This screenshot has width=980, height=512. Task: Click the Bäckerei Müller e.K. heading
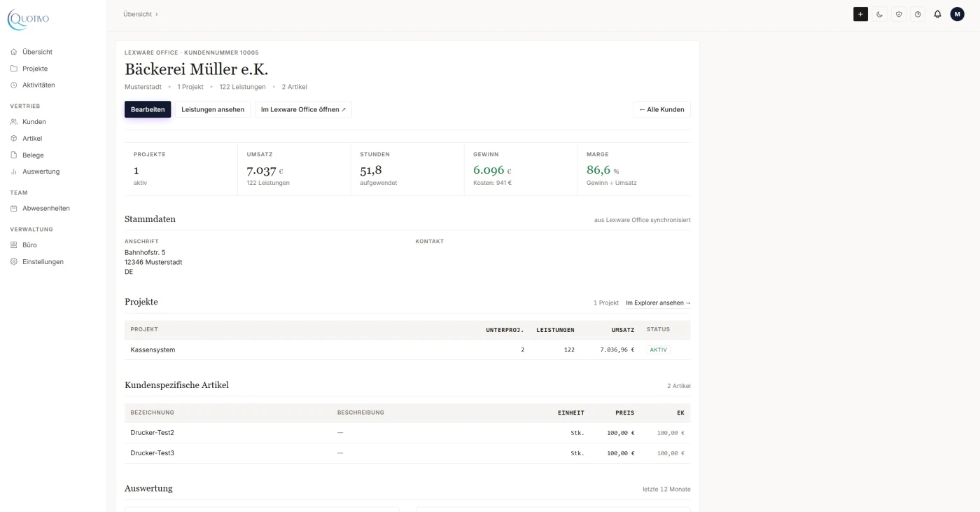197,69
